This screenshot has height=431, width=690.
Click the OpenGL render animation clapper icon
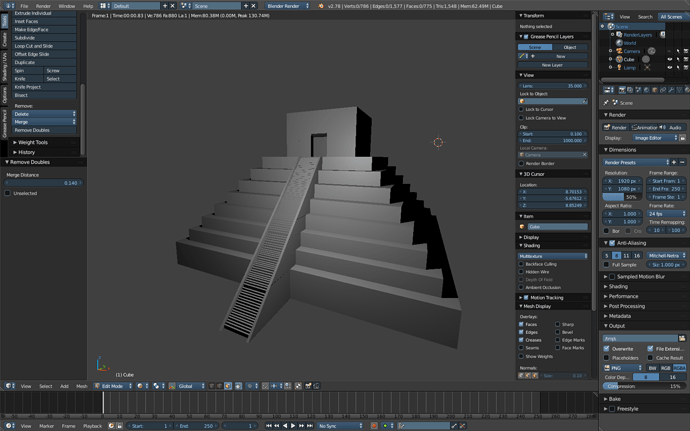click(316, 386)
